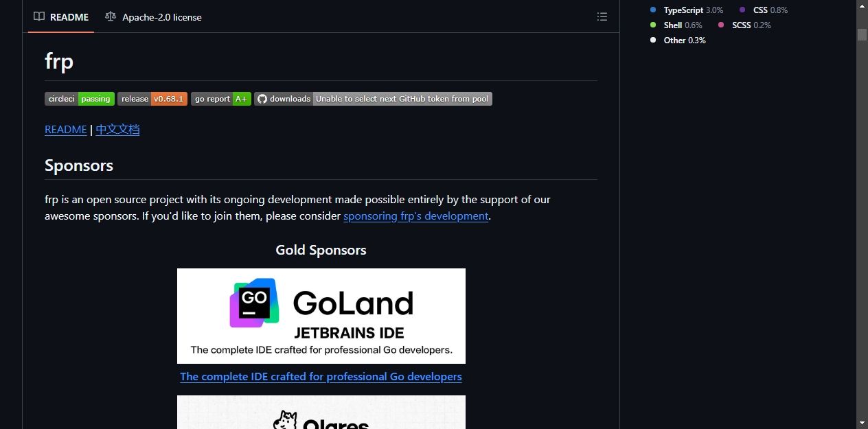Click the CSS 0.8% language entry
The image size is (868, 429).
(764, 10)
